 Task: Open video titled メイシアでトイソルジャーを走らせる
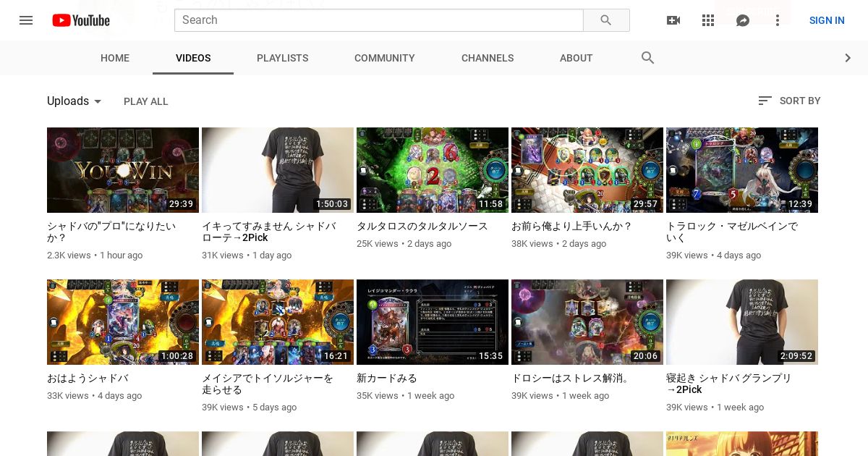pyautogui.click(x=268, y=384)
